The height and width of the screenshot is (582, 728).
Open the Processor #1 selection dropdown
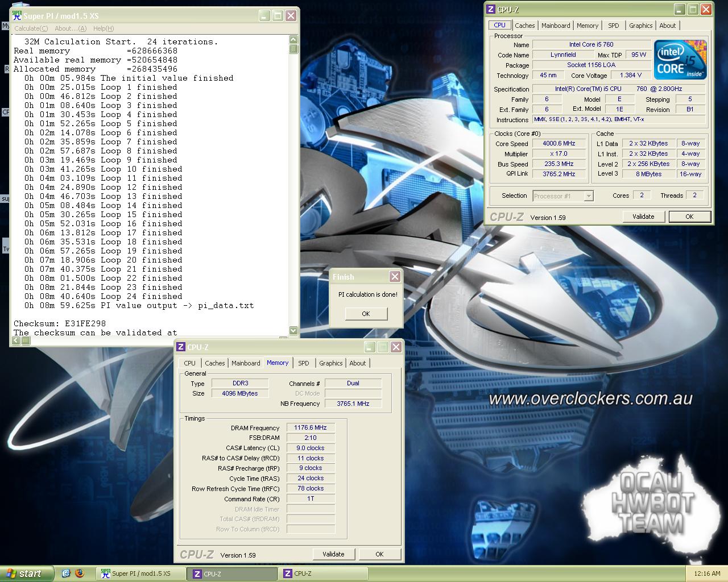tap(589, 196)
